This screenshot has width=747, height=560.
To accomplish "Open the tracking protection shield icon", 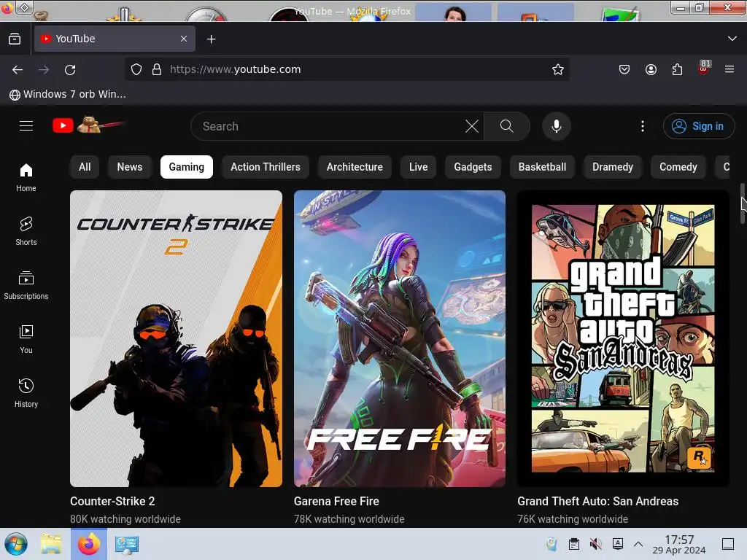I will 136,69.
